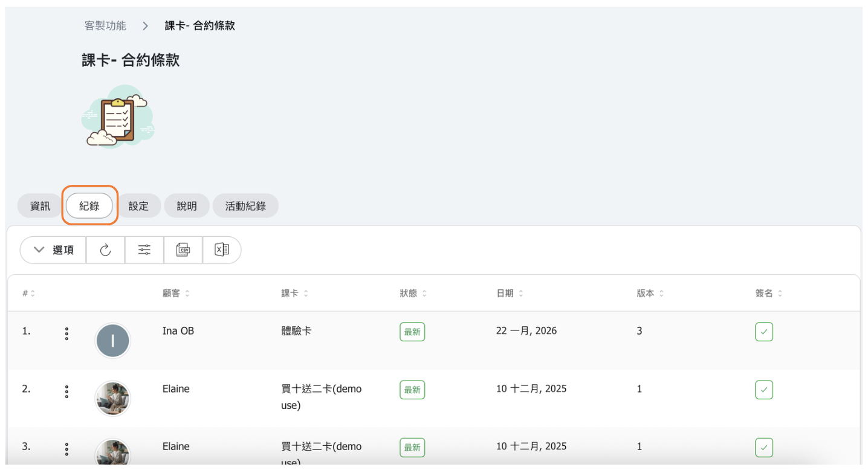Export records with the Excel icon

point(221,250)
